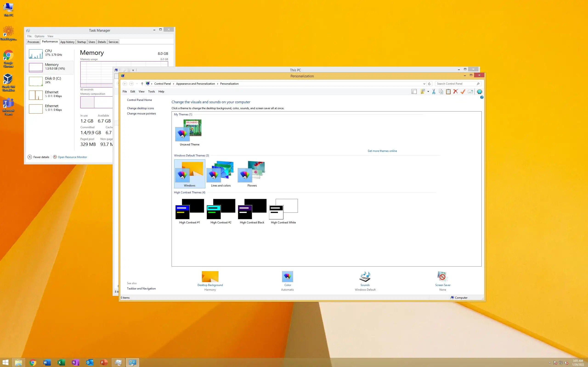Switch to the App history tab

coord(67,42)
